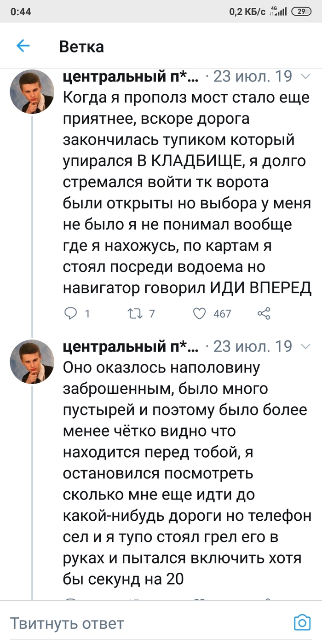
Task: Expand options chevron on the first tweet
Action: pyautogui.click(x=305, y=77)
